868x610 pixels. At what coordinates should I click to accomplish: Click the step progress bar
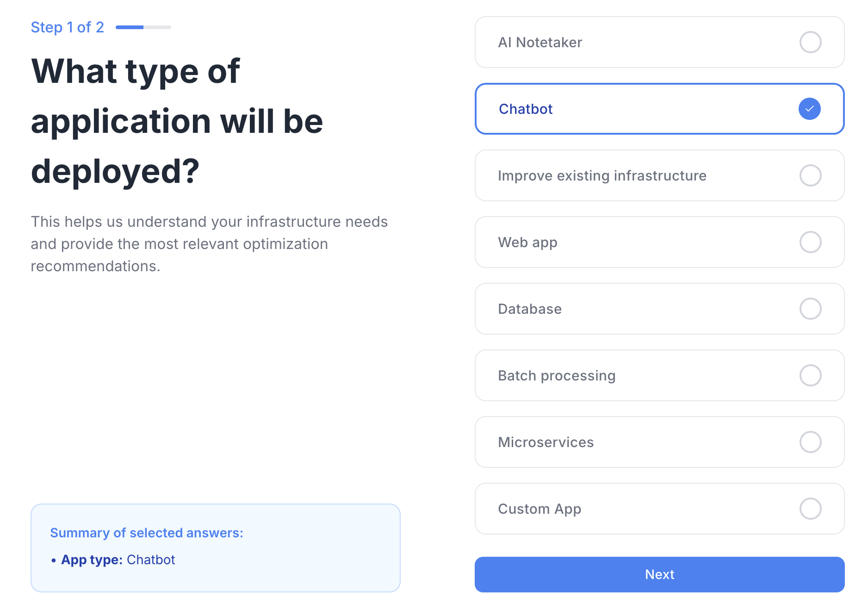[143, 27]
